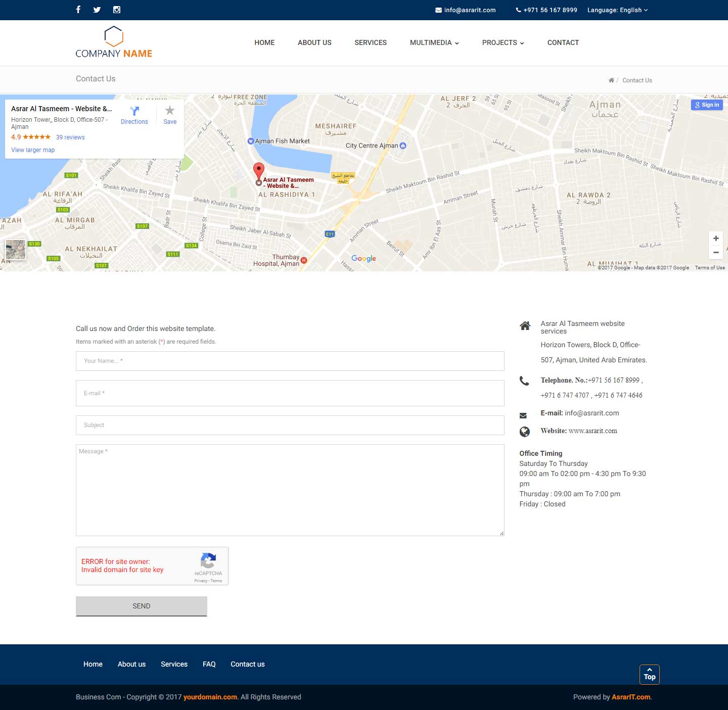Click the footer About us link
This screenshot has width=728, height=710.
click(x=131, y=664)
